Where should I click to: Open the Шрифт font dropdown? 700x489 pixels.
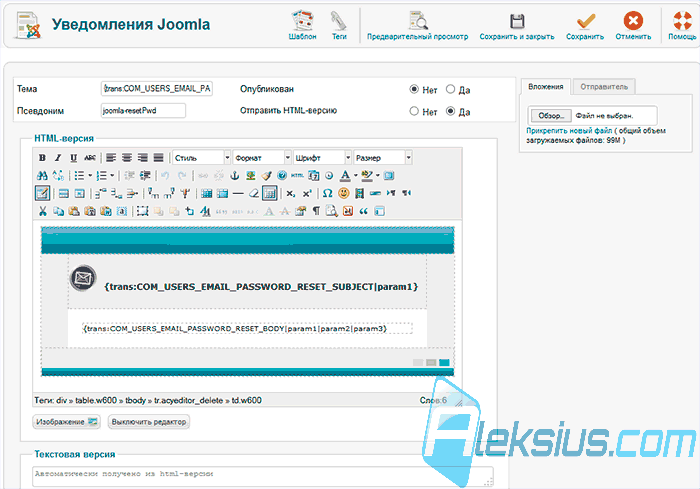(322, 158)
